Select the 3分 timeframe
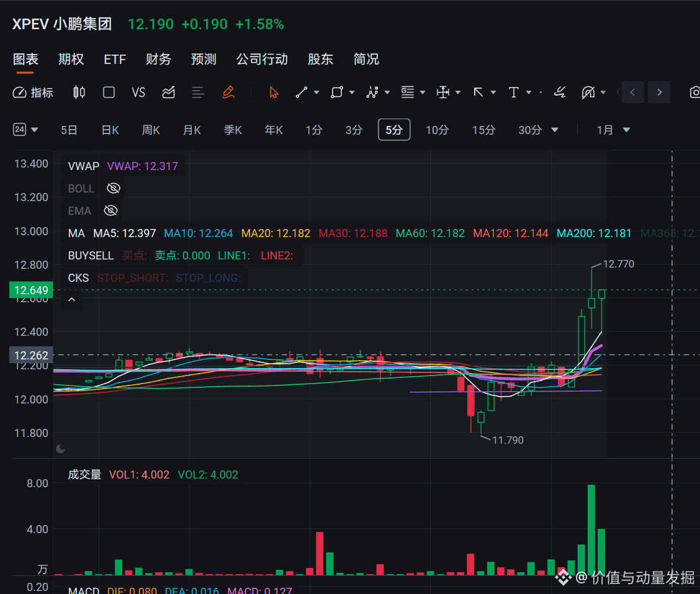 click(354, 130)
